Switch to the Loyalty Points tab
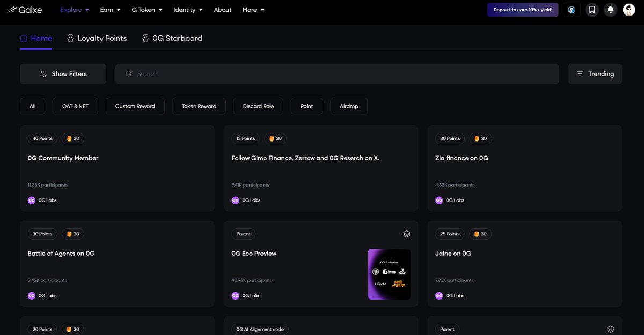The width and height of the screenshot is (644, 335). (x=97, y=39)
